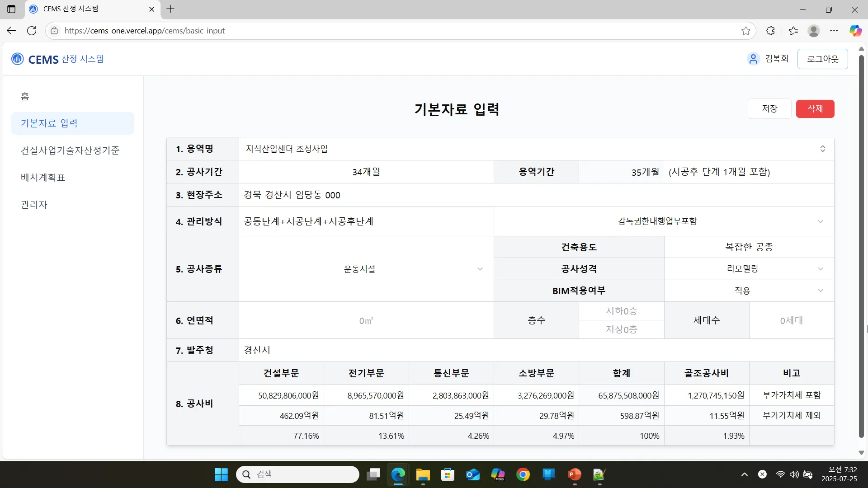Click the page vertical scrollbar thumb
This screenshot has width=868, height=488.
coord(861,246)
